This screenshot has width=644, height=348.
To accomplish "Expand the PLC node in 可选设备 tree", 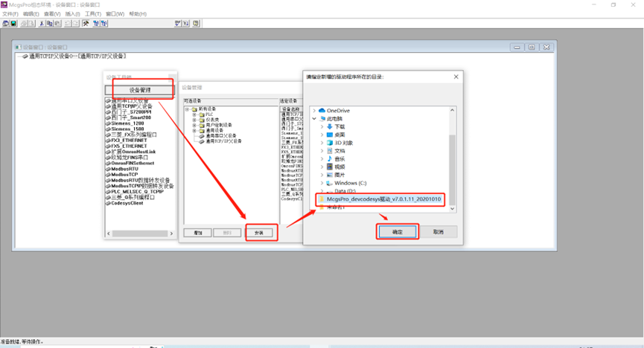I will (194, 115).
